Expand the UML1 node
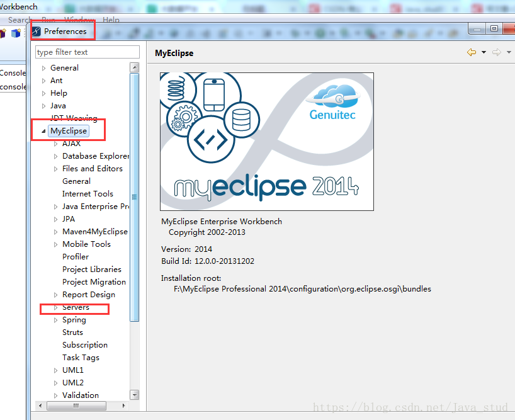The width and height of the screenshot is (515, 420). [x=56, y=370]
